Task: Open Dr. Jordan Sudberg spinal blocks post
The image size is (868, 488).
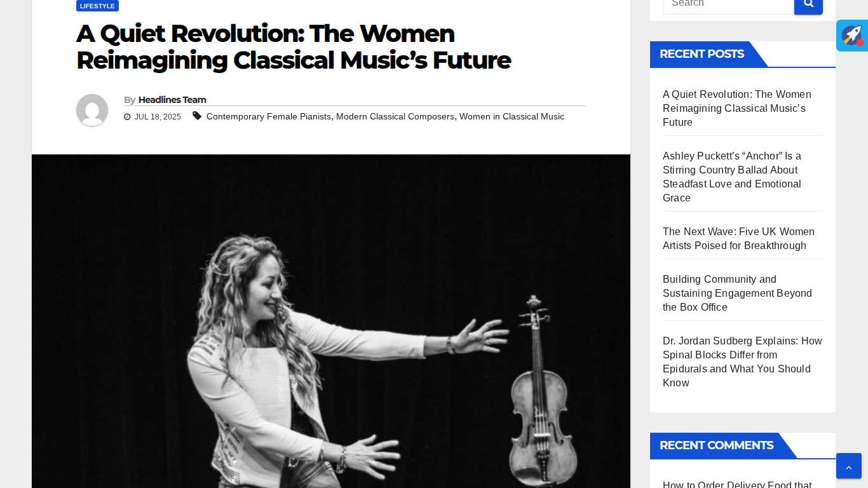Action: coord(742,362)
